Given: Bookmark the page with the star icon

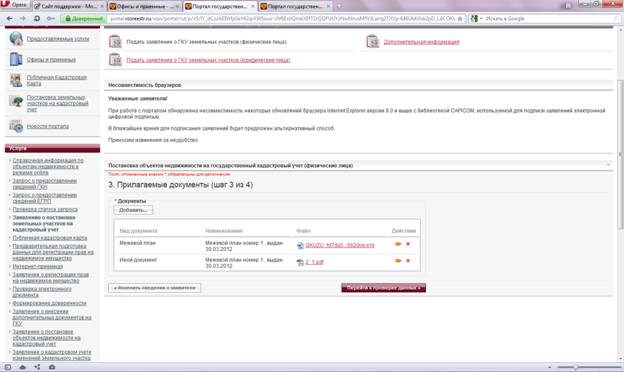Looking at the screenshot, I should pyautogui.click(x=460, y=19).
